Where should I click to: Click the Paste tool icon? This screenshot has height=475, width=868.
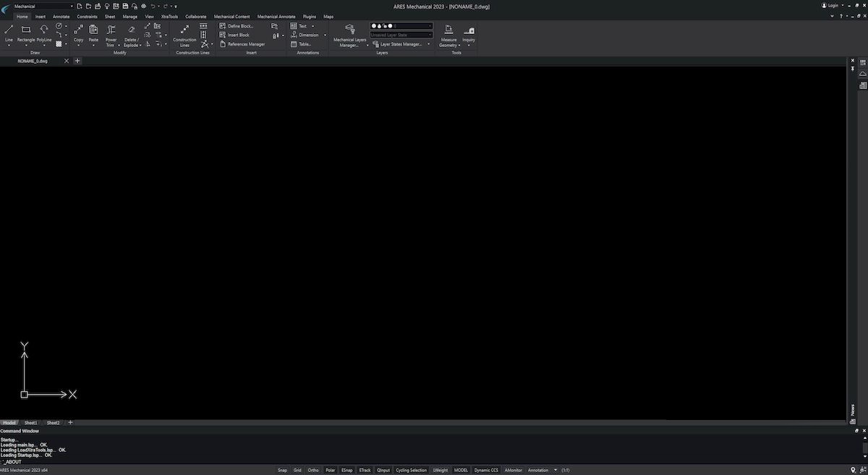[93, 30]
